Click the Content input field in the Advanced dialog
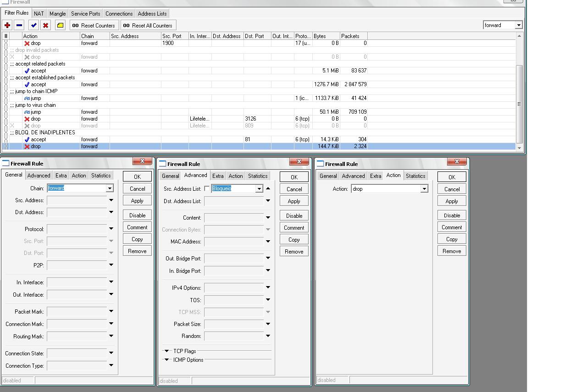The width and height of the screenshot is (587, 392). [234, 218]
